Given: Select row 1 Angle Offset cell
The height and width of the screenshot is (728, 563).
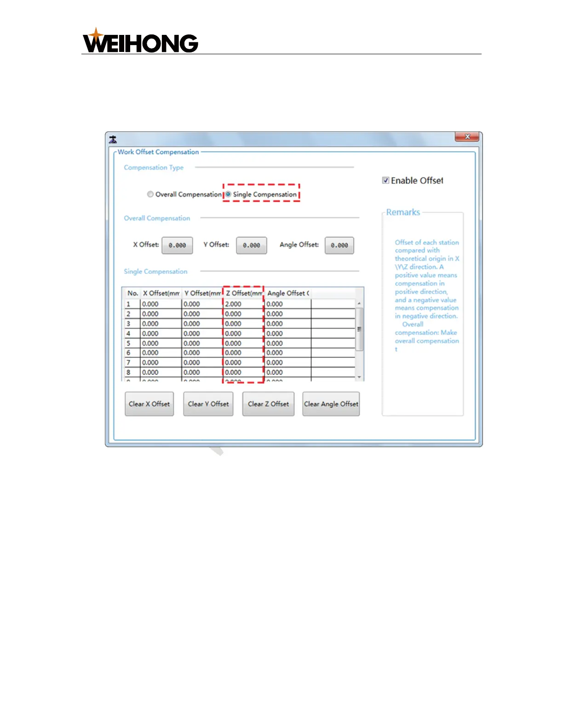Looking at the screenshot, I should pos(288,304).
